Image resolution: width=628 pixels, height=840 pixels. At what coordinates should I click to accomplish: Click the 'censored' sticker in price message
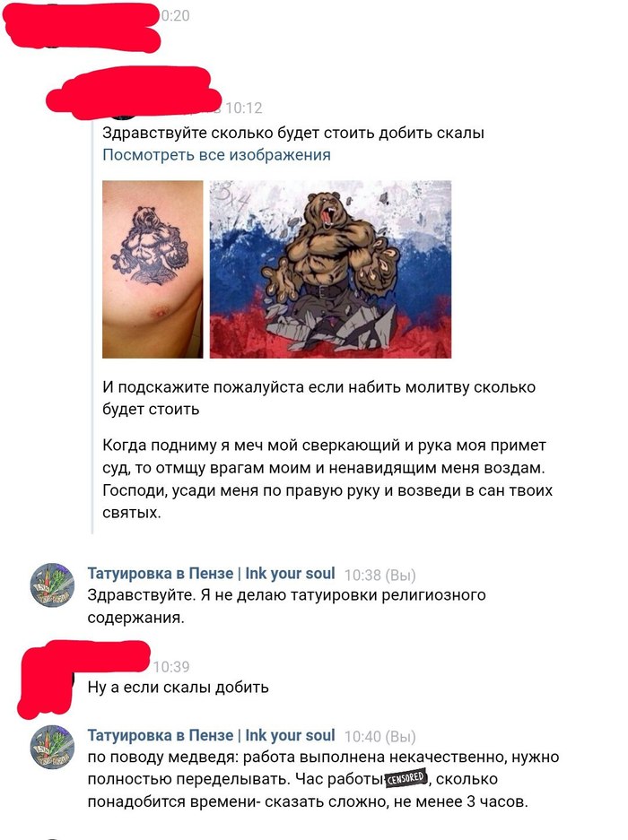(x=406, y=778)
